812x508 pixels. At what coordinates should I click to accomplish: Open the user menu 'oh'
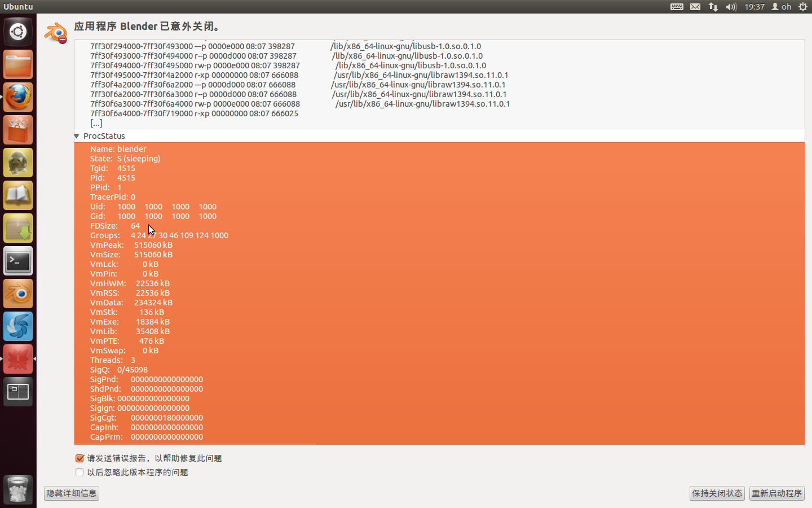point(782,7)
